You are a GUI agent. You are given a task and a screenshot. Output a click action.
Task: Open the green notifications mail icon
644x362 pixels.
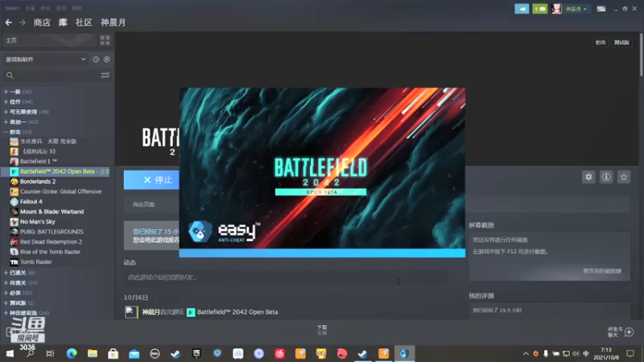pyautogui.click(x=539, y=9)
